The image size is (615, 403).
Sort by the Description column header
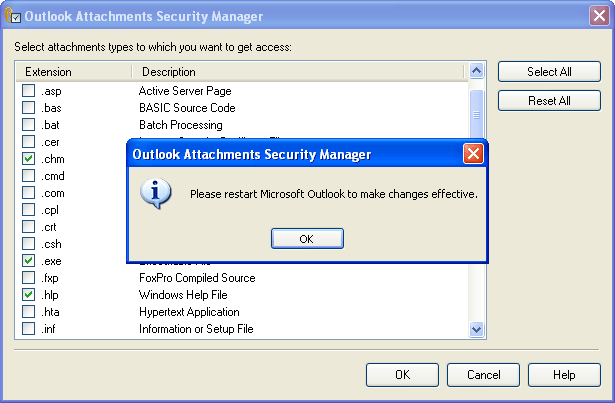[x=298, y=72]
